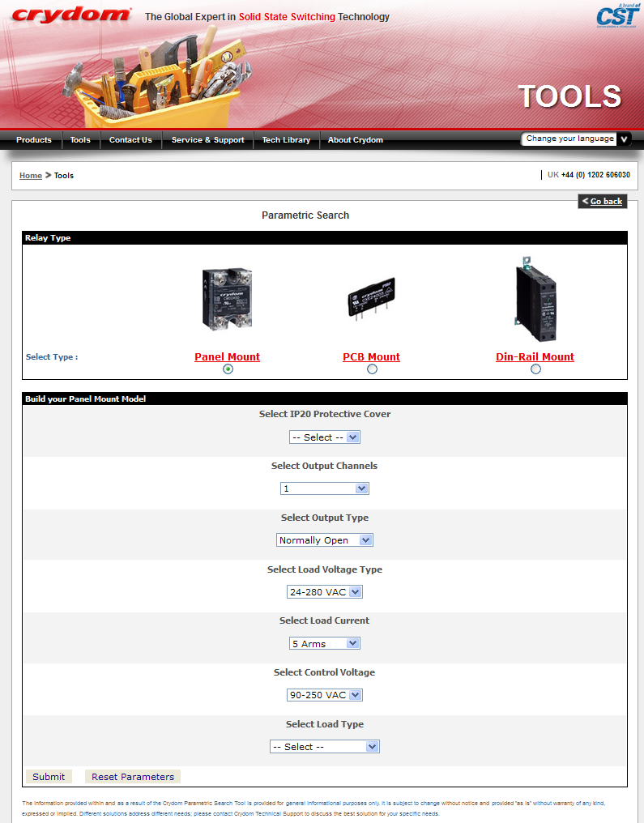Viewport: 644px width, 823px height.
Task: Open the Tools menu
Action: click(80, 139)
